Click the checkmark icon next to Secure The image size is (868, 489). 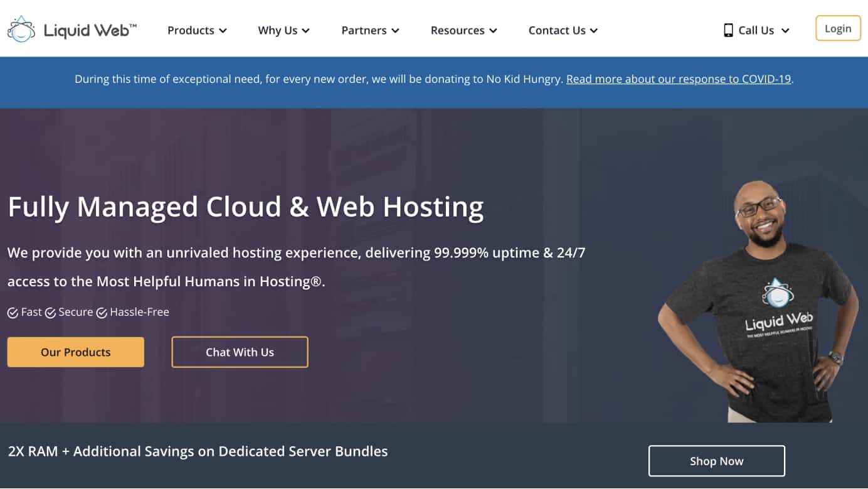click(x=50, y=313)
